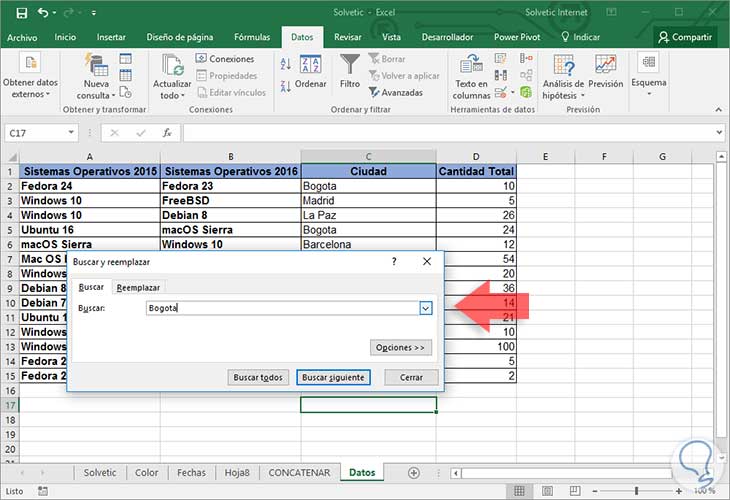Viewport: 730px width, 500px height.
Task: Switch to the Insertar ribbon tab
Action: (x=111, y=37)
